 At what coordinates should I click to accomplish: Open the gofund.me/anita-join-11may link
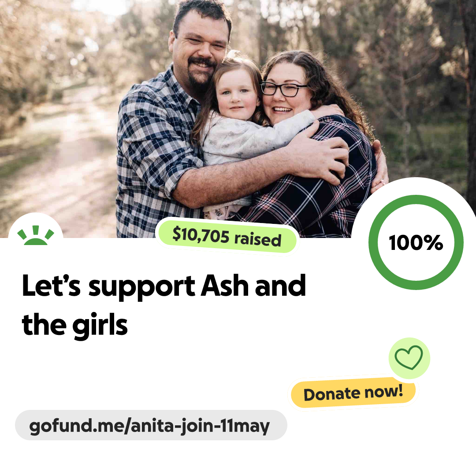tap(151, 425)
